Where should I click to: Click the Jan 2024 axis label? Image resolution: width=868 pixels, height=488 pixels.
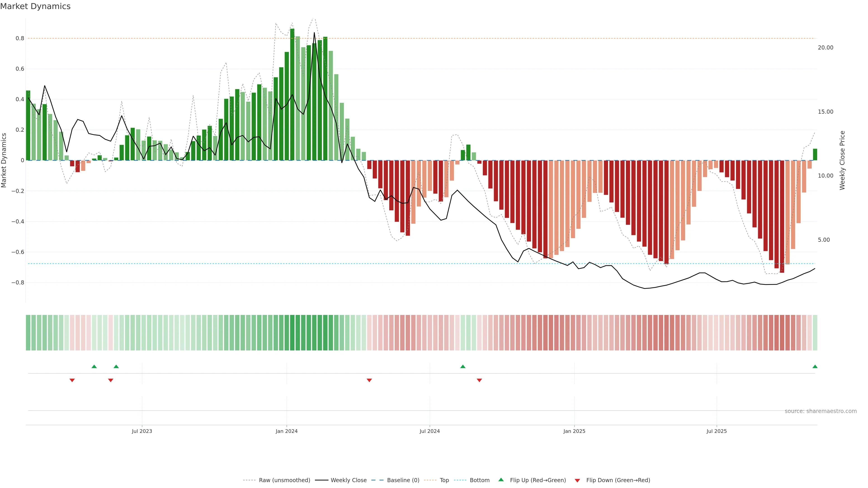tap(286, 431)
